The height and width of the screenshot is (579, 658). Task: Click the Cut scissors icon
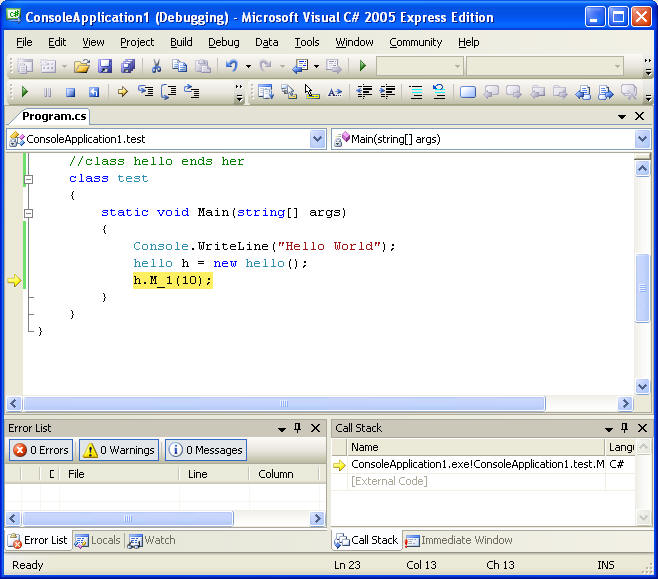[156, 66]
